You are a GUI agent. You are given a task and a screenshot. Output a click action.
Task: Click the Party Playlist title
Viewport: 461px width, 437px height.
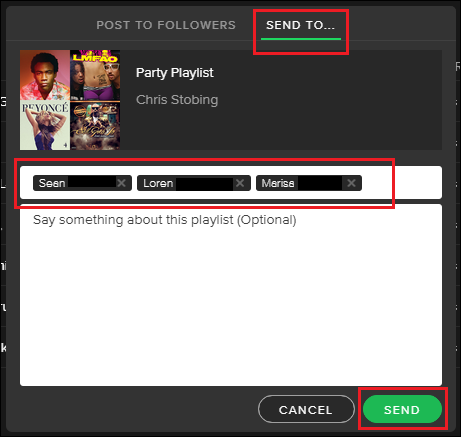(x=175, y=73)
